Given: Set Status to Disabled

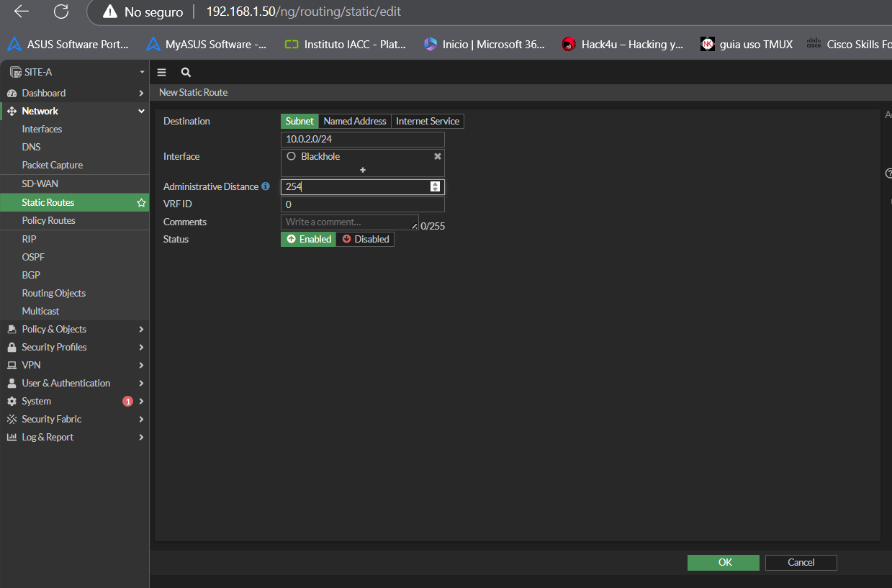Looking at the screenshot, I should point(365,239).
